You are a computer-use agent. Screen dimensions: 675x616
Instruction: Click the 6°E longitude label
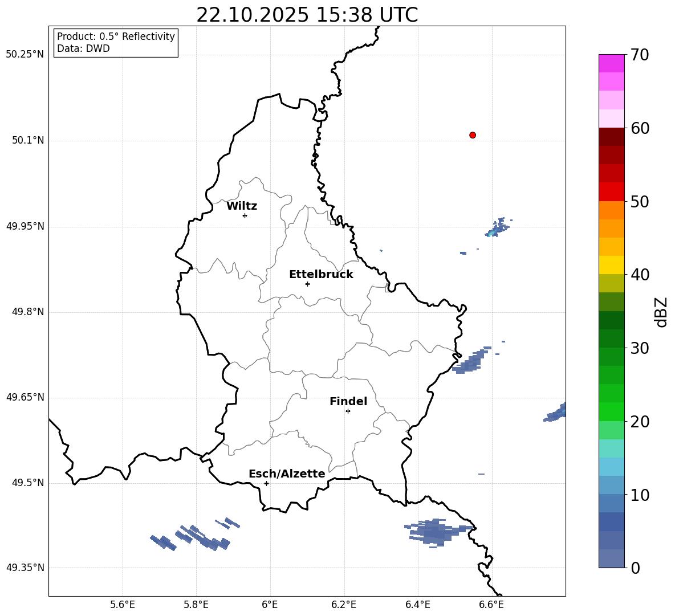tap(270, 605)
